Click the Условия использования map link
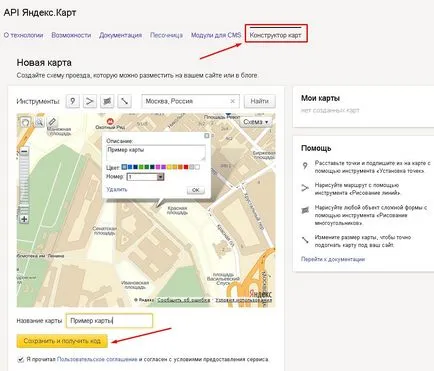The width and height of the screenshot is (434, 371). pos(244,300)
